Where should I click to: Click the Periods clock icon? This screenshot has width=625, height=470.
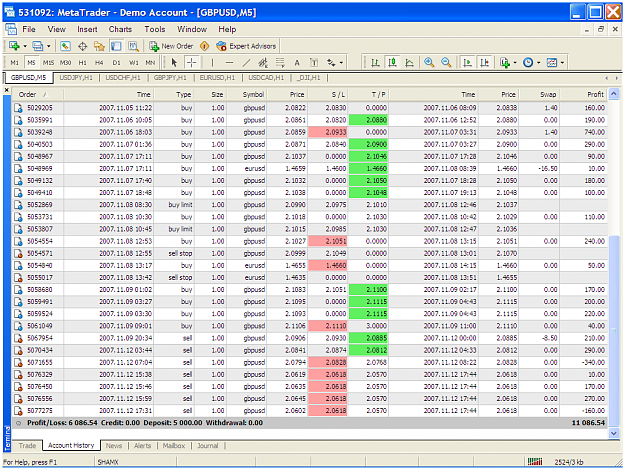[528, 63]
